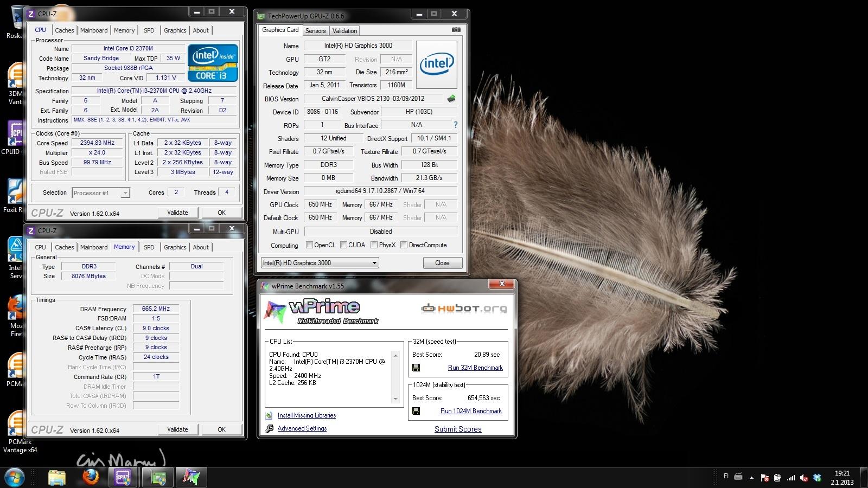
Task: Click the Submit Scores link
Action: click(458, 429)
